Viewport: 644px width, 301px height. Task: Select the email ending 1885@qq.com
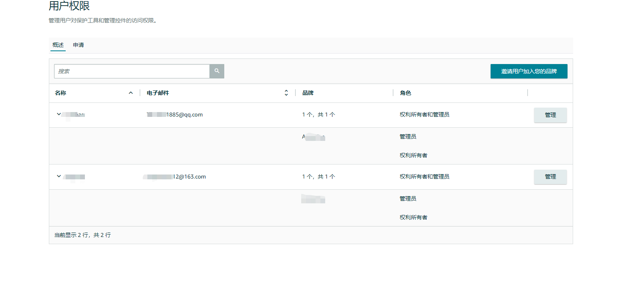click(175, 114)
